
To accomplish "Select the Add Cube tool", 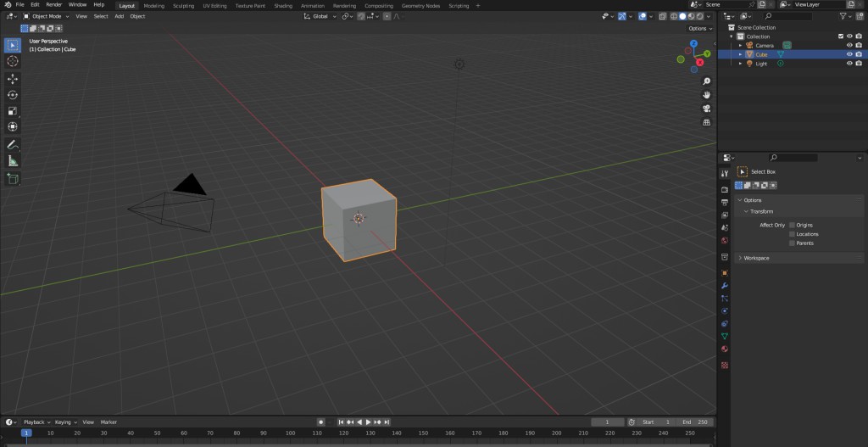I will [x=13, y=179].
